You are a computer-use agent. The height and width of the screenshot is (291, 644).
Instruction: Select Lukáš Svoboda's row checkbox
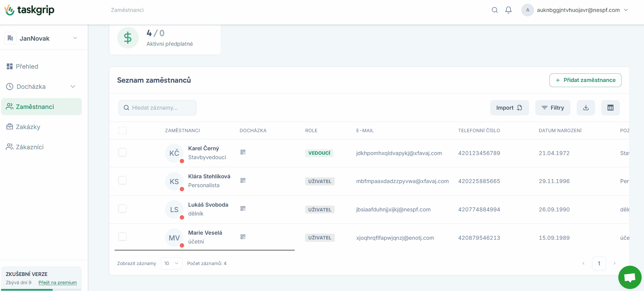[x=122, y=209]
